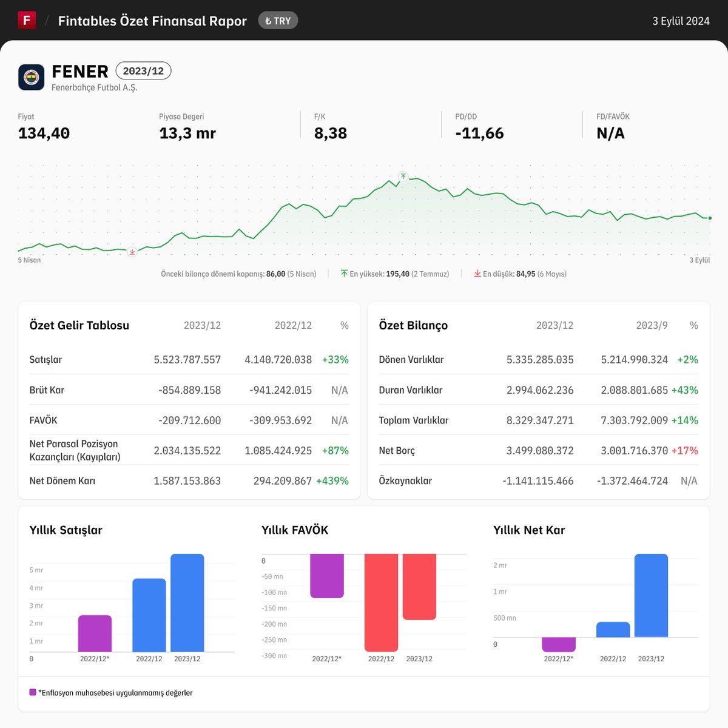This screenshot has height=728, width=728.
Task: Click the 2022/12 blue bar in Yıllık Satışlar
Action: pos(149,615)
